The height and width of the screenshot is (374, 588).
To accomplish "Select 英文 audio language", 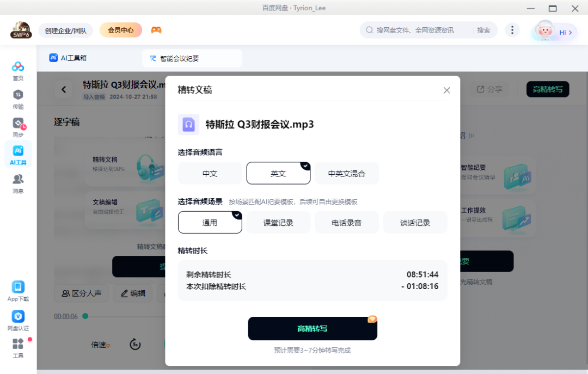I will tap(278, 173).
